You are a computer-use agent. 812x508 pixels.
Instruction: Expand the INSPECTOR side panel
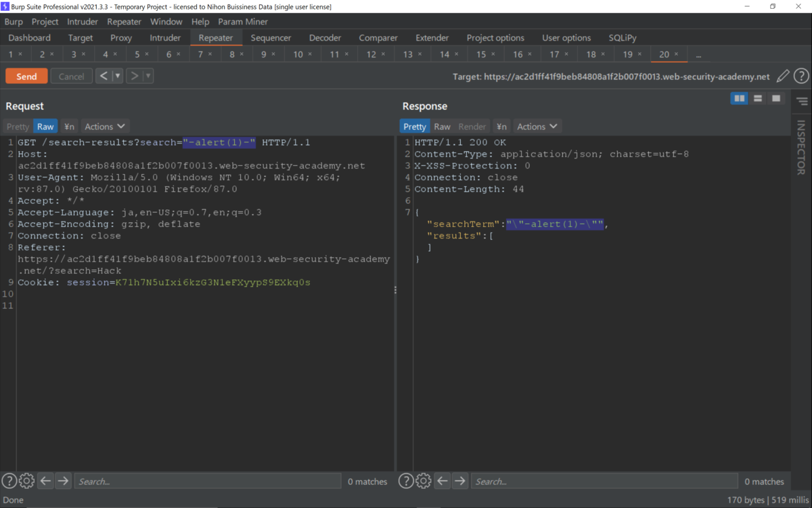(x=801, y=148)
